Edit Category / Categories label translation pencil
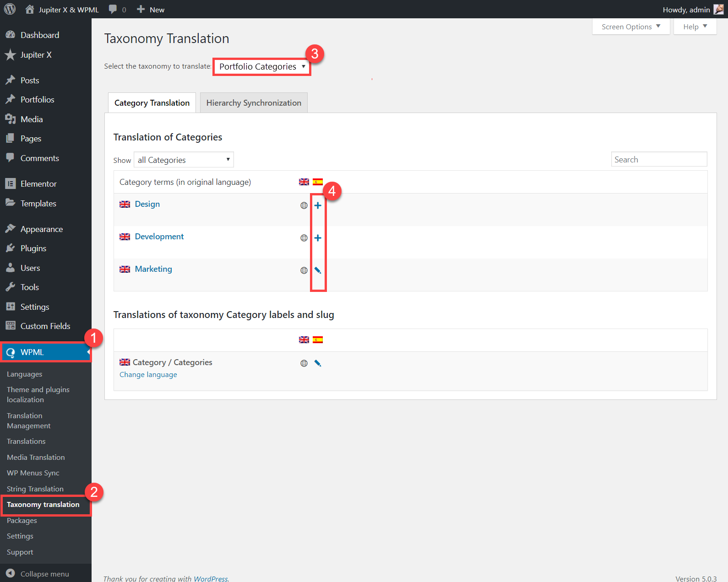The image size is (728, 582). (318, 363)
